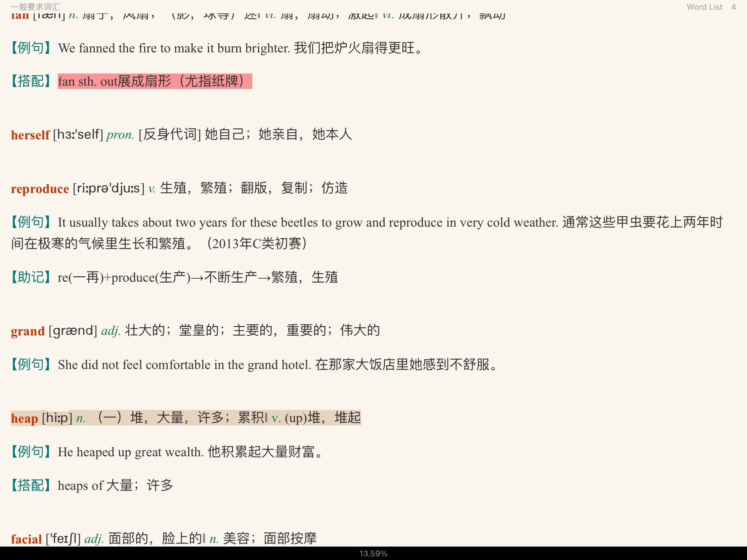Tap the 'heaps of' collocation text
The image size is (747, 560).
tap(81, 486)
